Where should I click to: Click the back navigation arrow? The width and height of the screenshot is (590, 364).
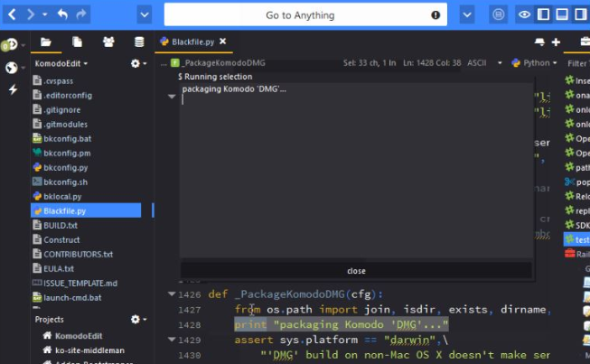(x=12, y=15)
